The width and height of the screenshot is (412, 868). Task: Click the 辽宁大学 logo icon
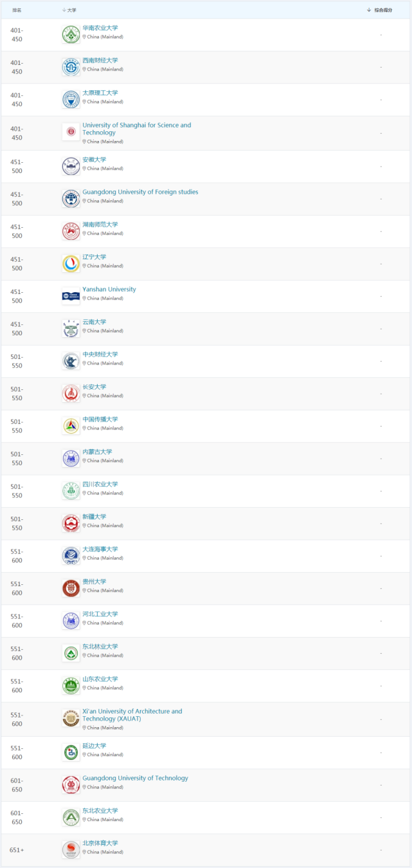(71, 263)
